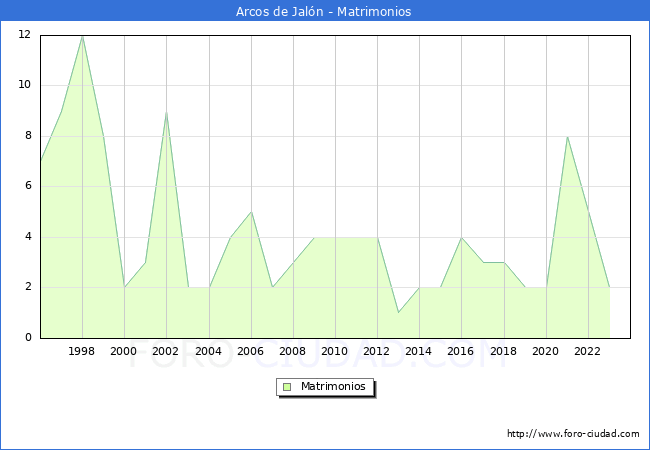This screenshot has width=650, height=450.
Task: Click the 0 value on the y-axis
Action: tap(28, 338)
